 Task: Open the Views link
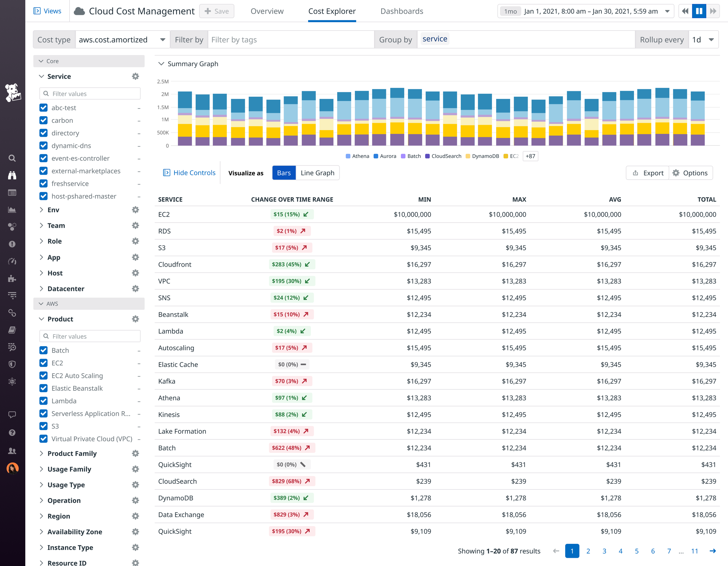pos(47,11)
